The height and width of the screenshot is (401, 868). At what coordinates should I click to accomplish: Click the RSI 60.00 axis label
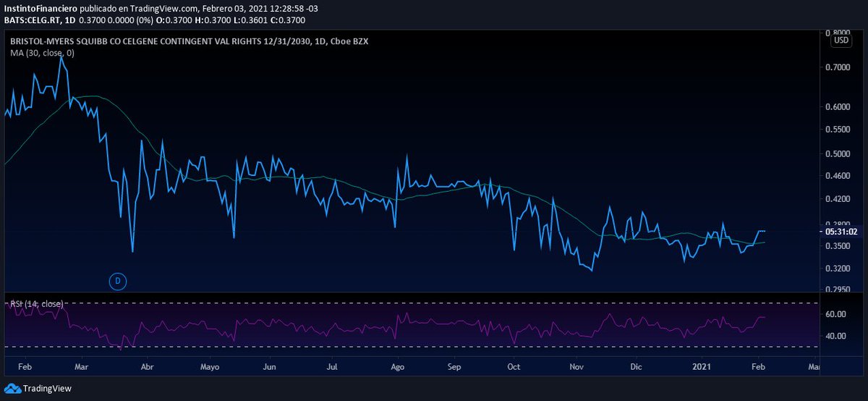pyautogui.click(x=837, y=314)
